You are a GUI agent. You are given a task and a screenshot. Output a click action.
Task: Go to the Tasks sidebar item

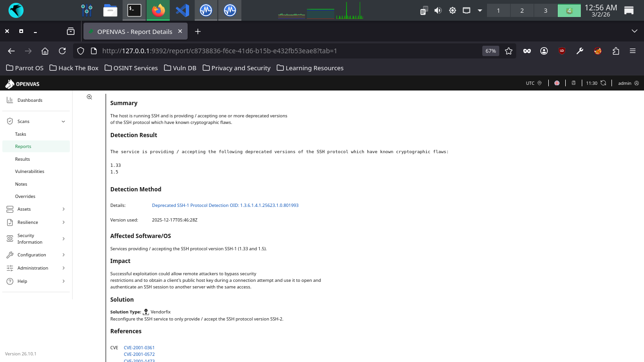(21, 134)
